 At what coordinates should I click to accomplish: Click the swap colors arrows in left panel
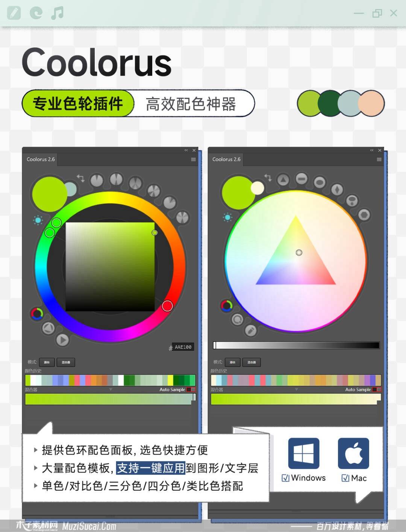click(x=81, y=177)
